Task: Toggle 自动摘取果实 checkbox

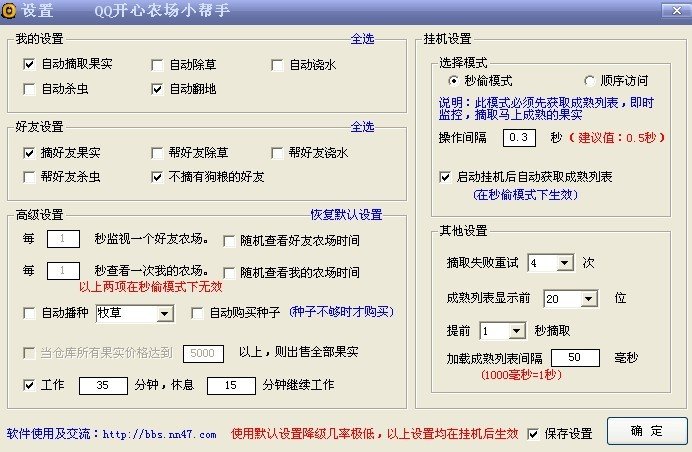Action: click(x=29, y=64)
